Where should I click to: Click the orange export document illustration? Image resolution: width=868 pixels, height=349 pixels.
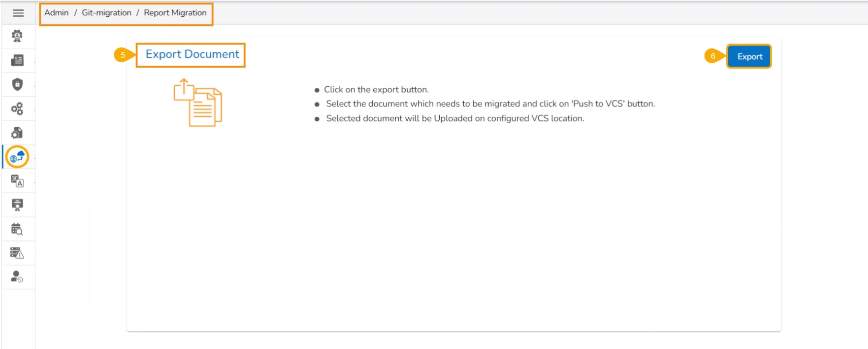198,103
